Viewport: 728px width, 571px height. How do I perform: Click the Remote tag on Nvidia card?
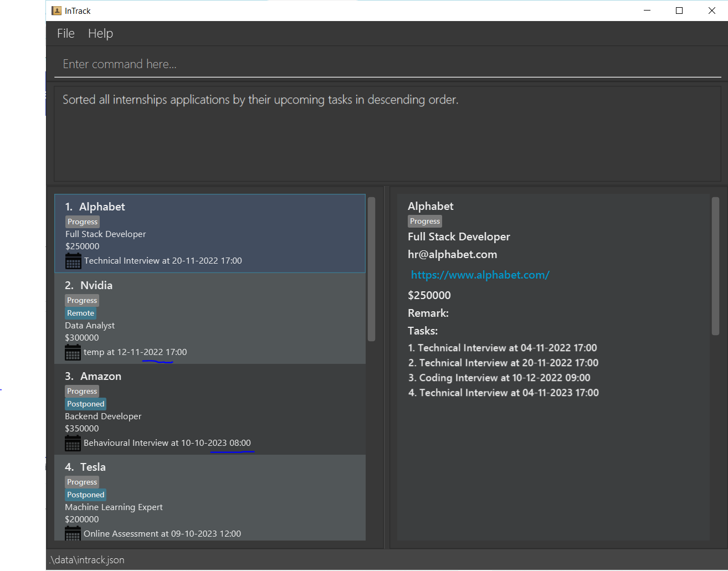(x=80, y=313)
